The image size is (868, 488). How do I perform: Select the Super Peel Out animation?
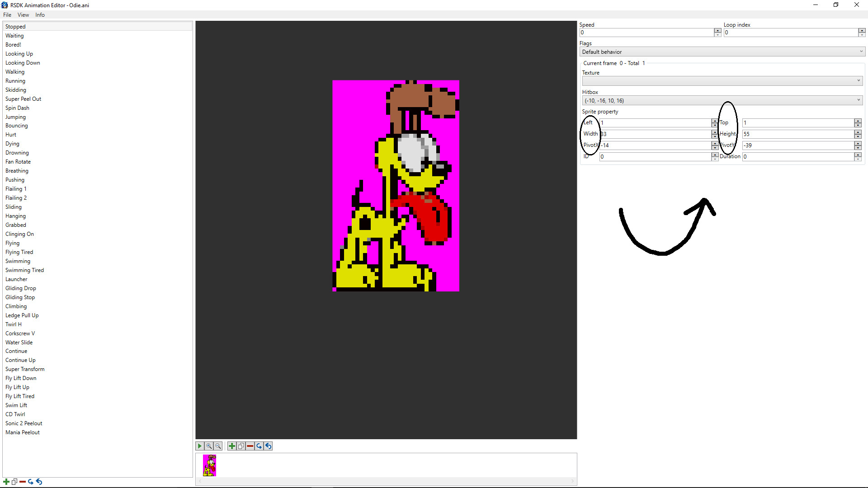23,99
